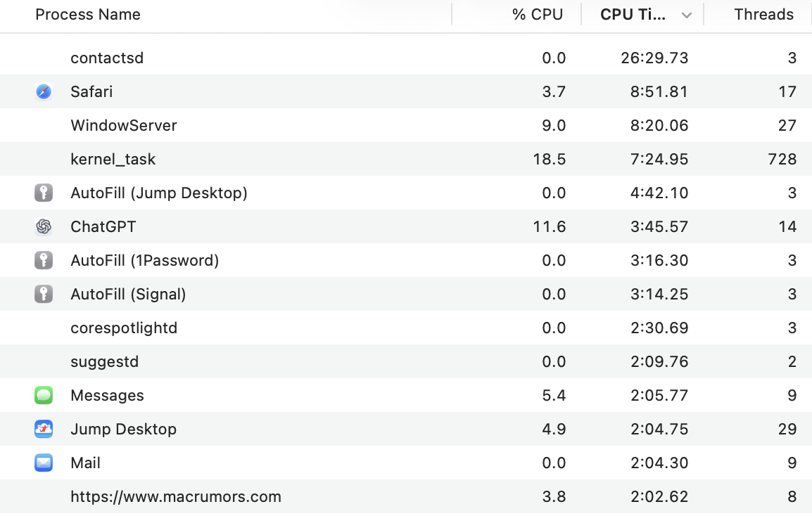The image size is (812, 516).
Task: Click the Safari 3.7 % CPU value
Action: pyautogui.click(x=554, y=91)
